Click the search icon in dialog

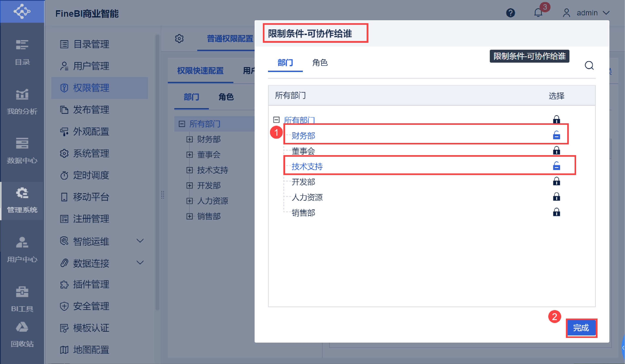point(589,66)
